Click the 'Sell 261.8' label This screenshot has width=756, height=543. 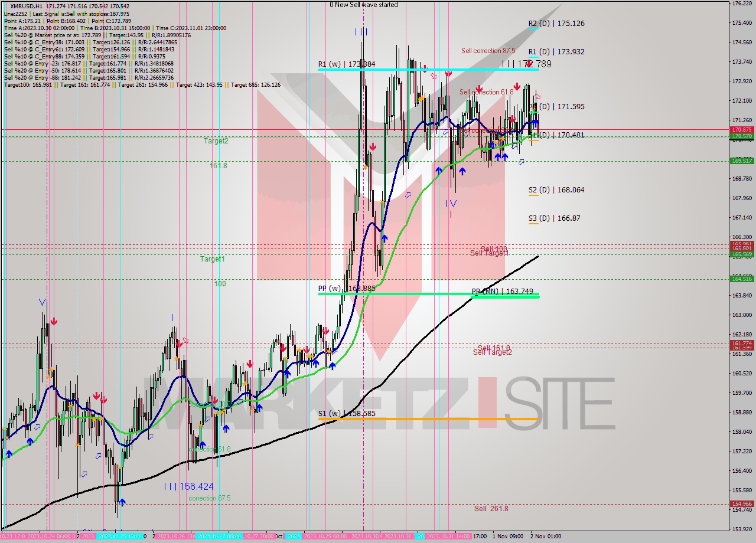pyautogui.click(x=491, y=508)
